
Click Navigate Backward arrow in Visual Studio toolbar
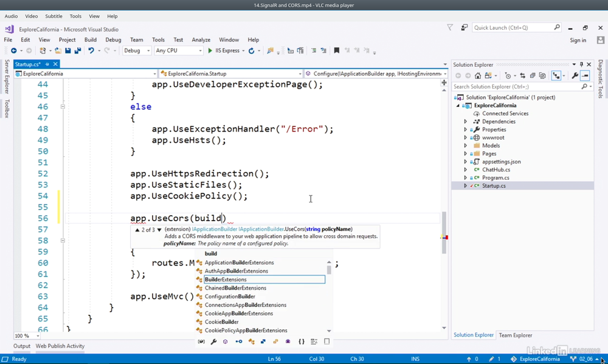13,51
